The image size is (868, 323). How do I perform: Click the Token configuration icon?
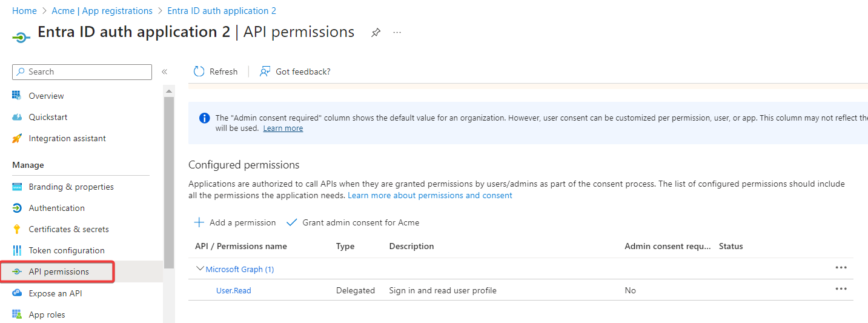[17, 250]
